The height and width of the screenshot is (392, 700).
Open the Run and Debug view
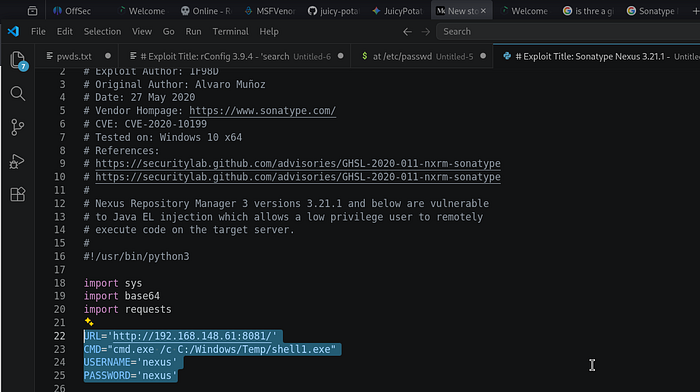[17, 161]
